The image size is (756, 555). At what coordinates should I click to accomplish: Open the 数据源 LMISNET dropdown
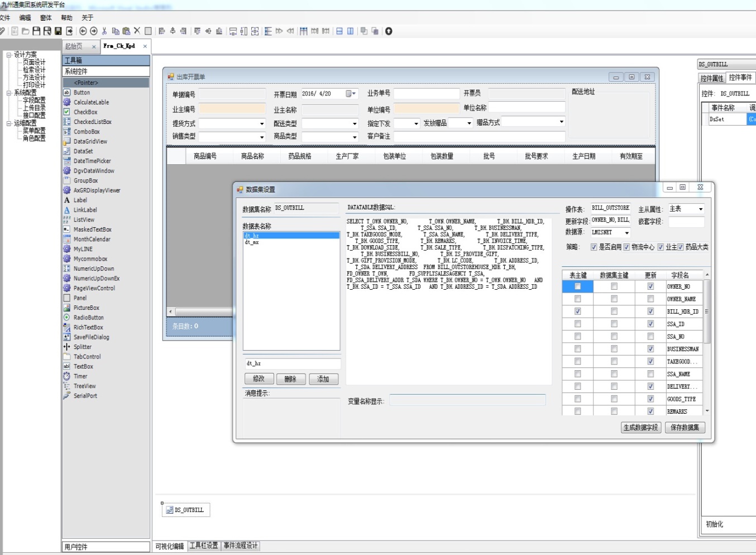click(x=627, y=233)
